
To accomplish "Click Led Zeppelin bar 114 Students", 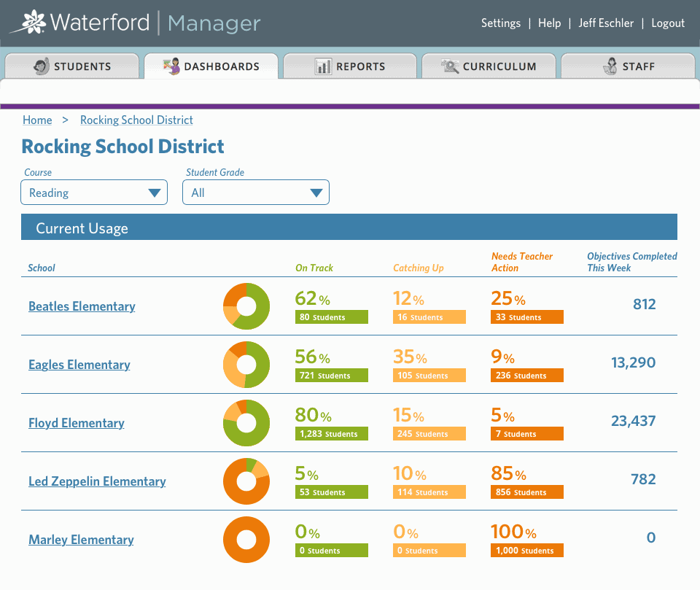I will pyautogui.click(x=429, y=492).
